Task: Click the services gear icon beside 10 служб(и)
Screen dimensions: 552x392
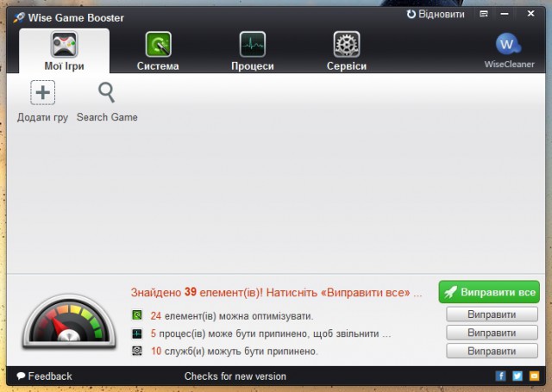Action: point(137,351)
